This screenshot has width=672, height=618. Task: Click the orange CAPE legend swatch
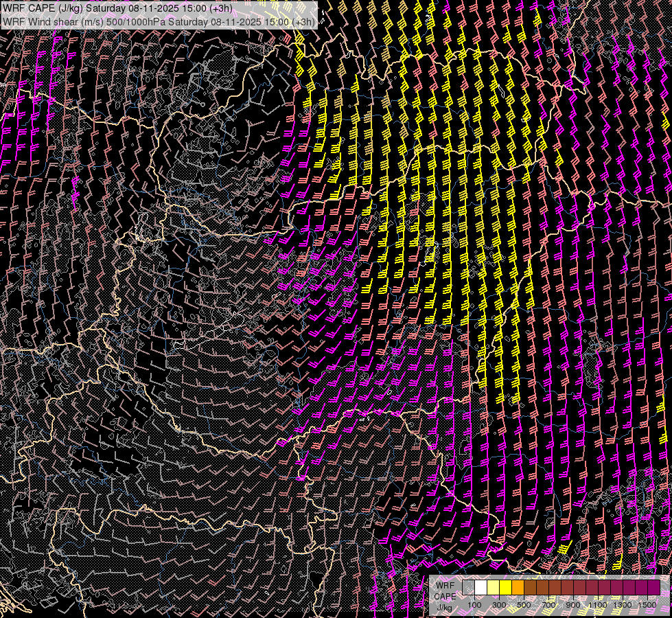click(x=518, y=587)
